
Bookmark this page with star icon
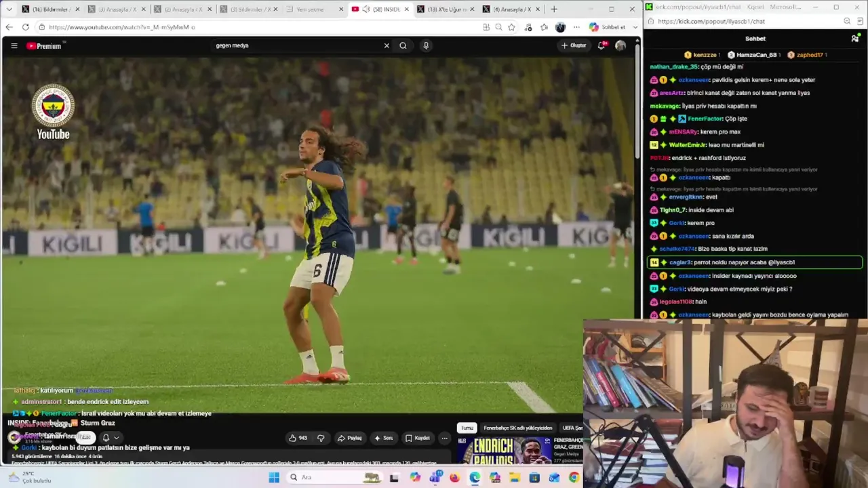511,27
